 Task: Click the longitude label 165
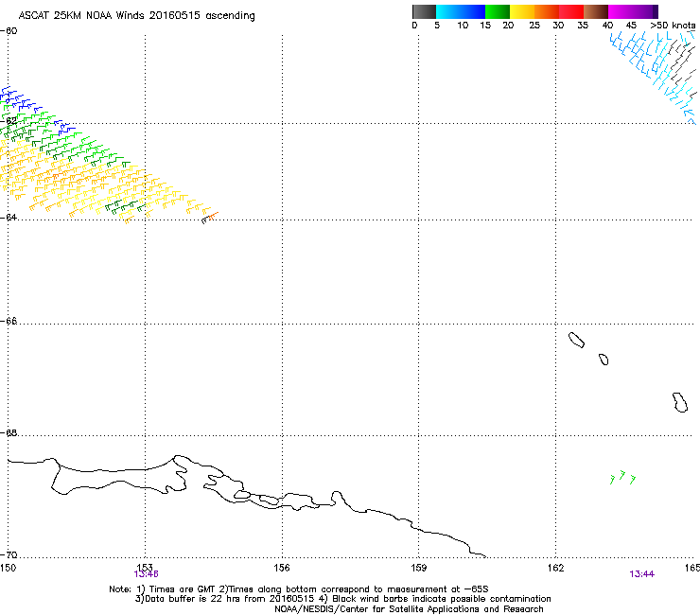692,568
